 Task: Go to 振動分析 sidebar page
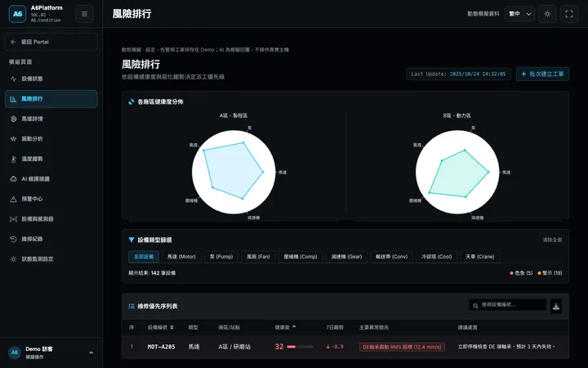click(51, 139)
